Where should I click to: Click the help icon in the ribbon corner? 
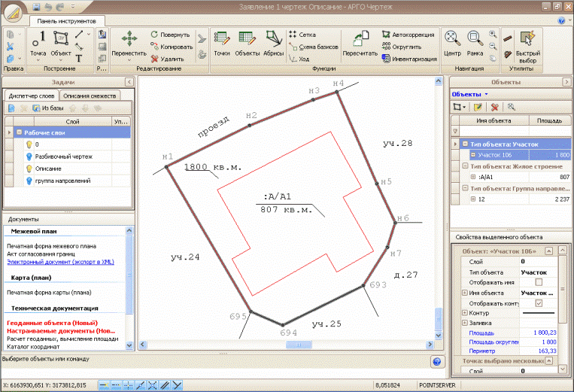pos(561,21)
